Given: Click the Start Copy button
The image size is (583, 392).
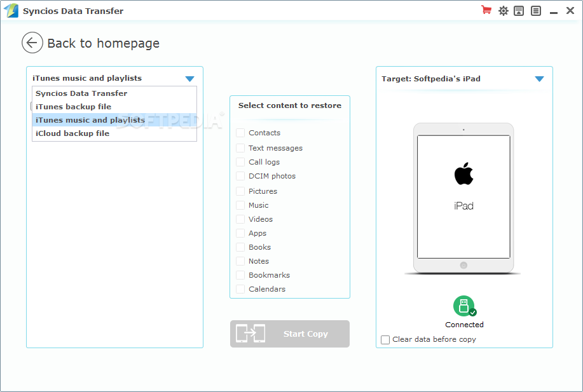Looking at the screenshot, I should click(x=290, y=334).
